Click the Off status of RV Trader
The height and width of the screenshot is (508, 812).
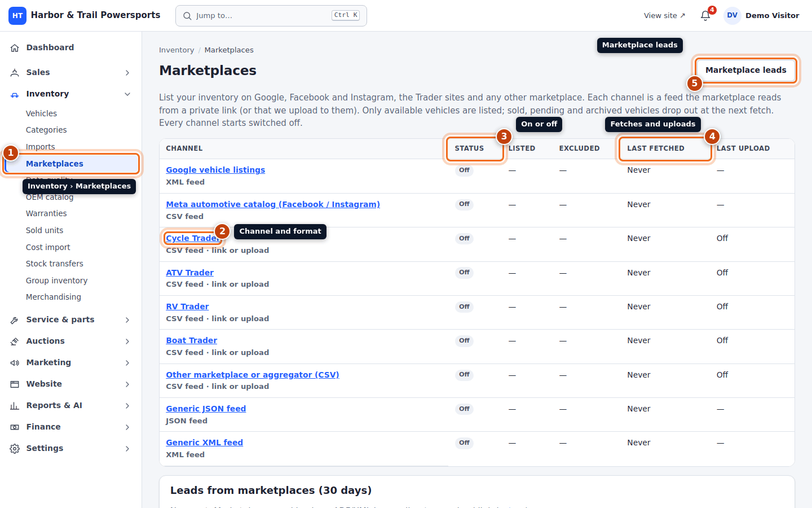click(x=464, y=307)
